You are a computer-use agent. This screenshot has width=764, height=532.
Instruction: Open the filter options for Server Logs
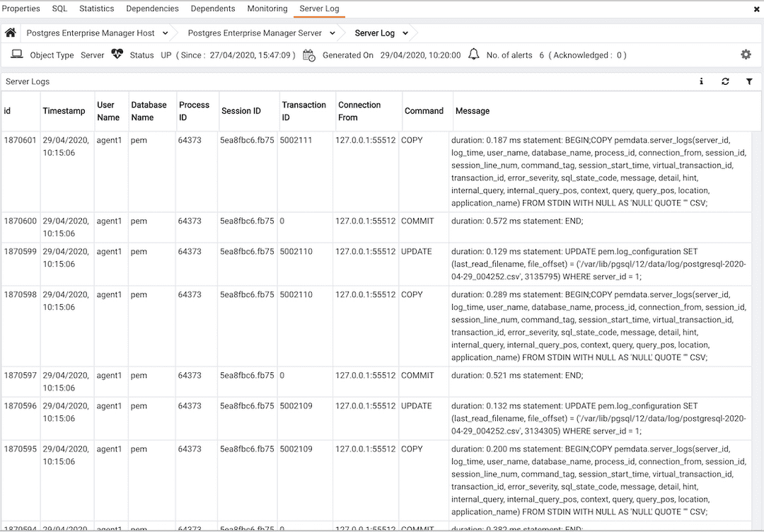point(750,81)
